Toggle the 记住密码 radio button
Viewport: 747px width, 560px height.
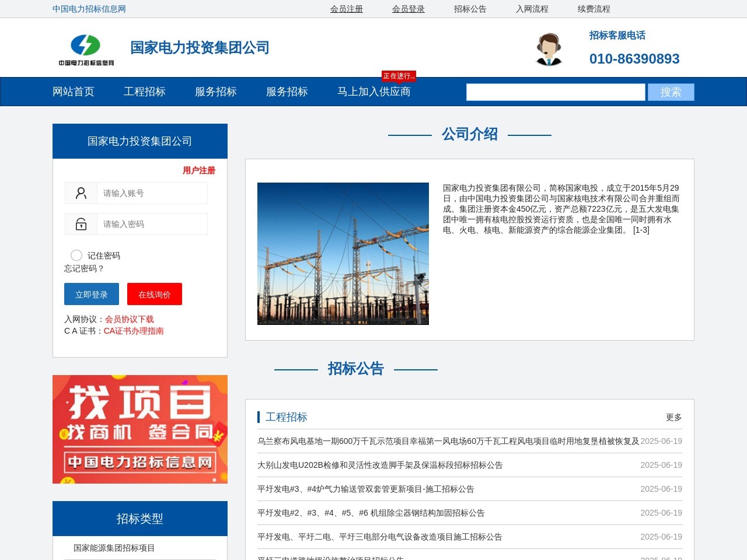tap(76, 256)
